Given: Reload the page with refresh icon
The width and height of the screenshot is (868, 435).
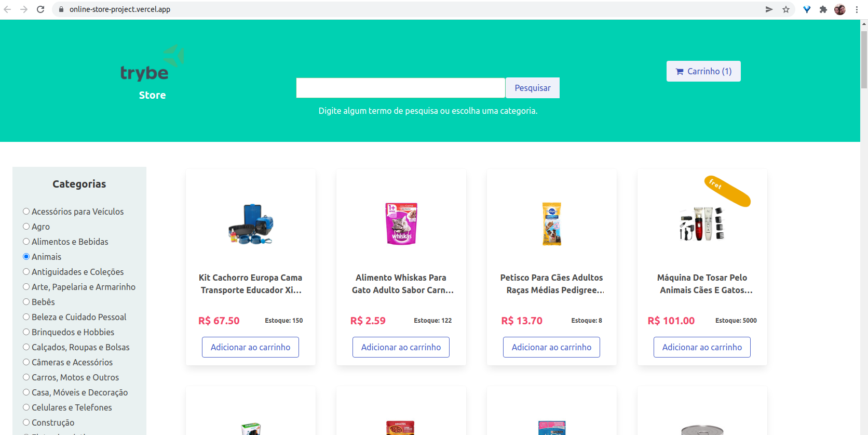Looking at the screenshot, I should point(40,9).
